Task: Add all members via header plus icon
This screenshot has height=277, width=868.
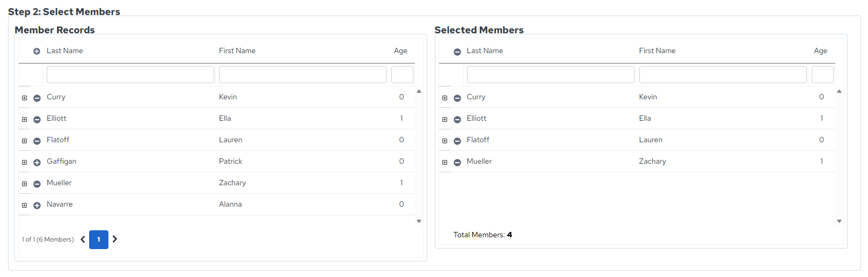Action: (x=37, y=52)
